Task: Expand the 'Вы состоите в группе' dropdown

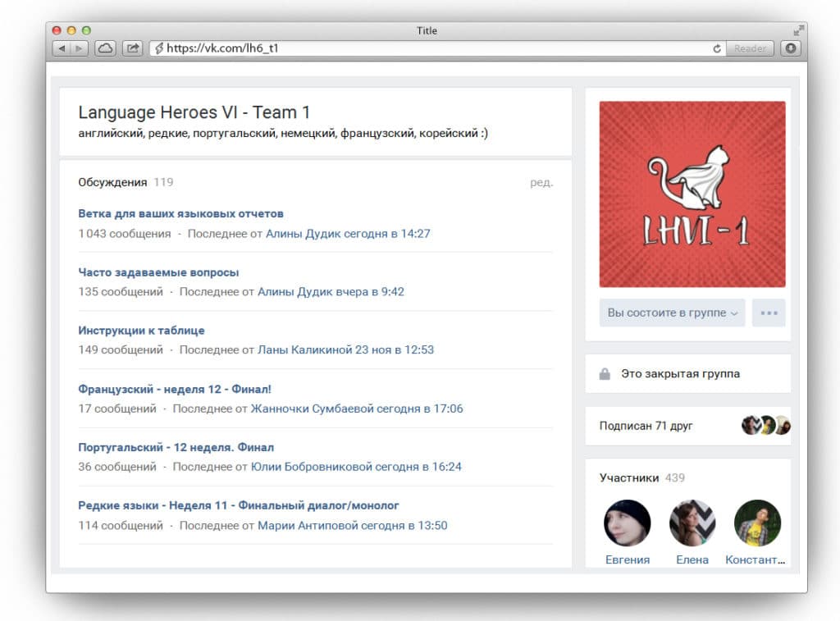Action: (673, 313)
